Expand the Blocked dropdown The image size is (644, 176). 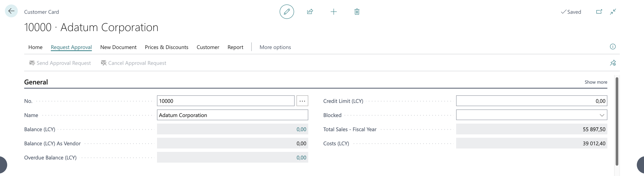click(x=602, y=115)
